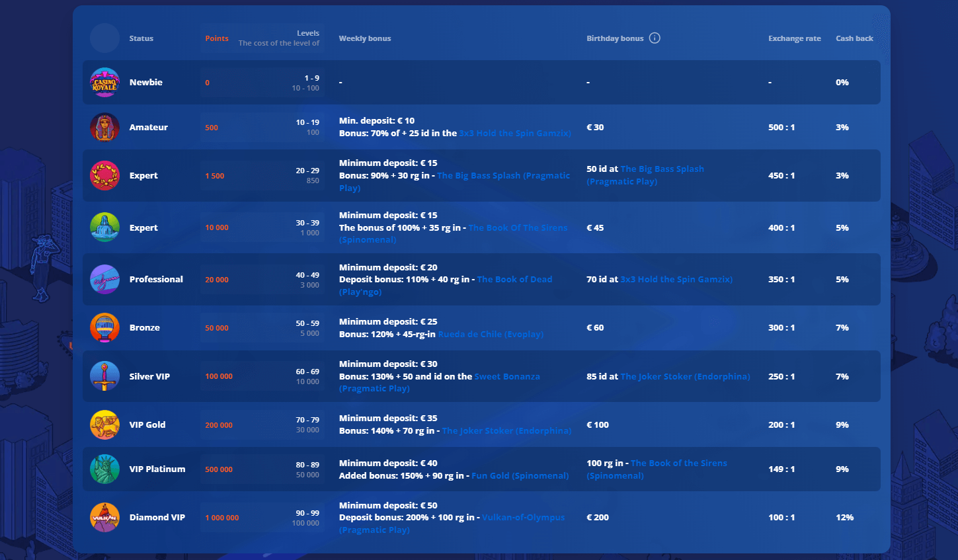Image resolution: width=958 pixels, height=560 pixels.
Task: Open The Big Bass Splash weekly bonus link
Action: (x=503, y=175)
